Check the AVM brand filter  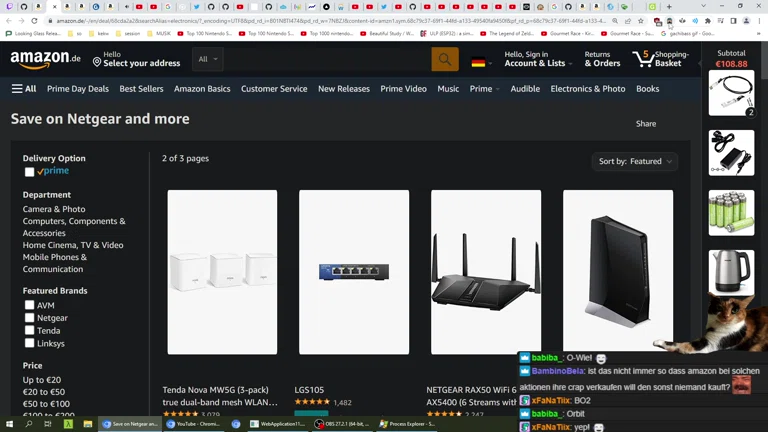tap(29, 305)
